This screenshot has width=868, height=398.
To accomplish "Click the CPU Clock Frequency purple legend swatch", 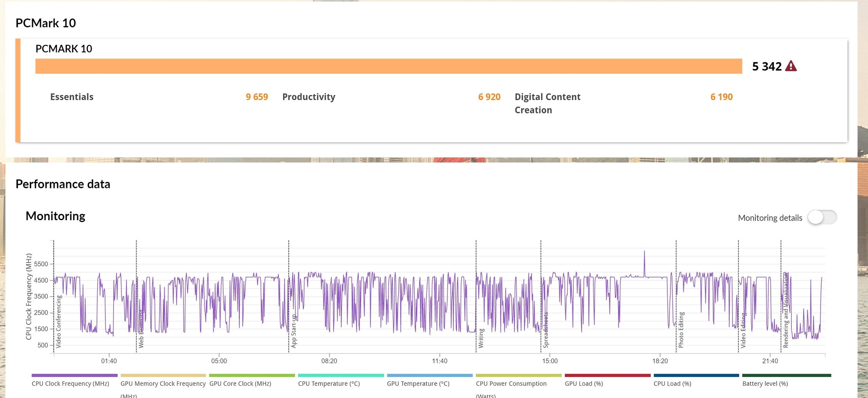I will pyautogui.click(x=75, y=375).
